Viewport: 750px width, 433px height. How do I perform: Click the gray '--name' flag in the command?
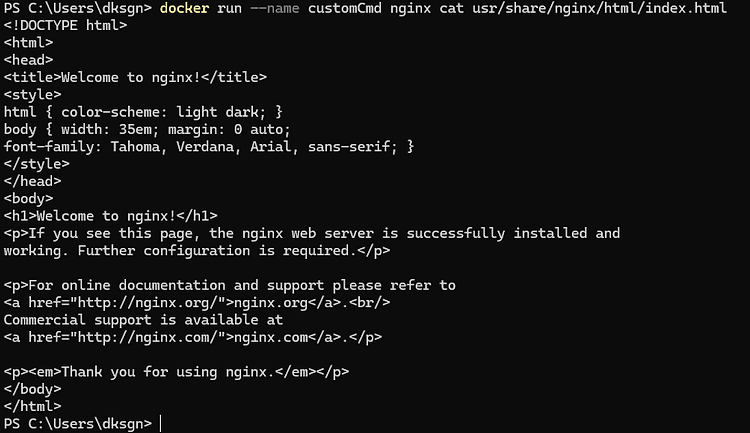(275, 8)
